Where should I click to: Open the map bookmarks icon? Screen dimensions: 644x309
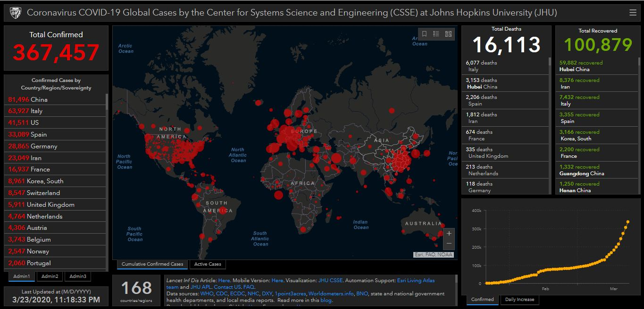(x=425, y=34)
